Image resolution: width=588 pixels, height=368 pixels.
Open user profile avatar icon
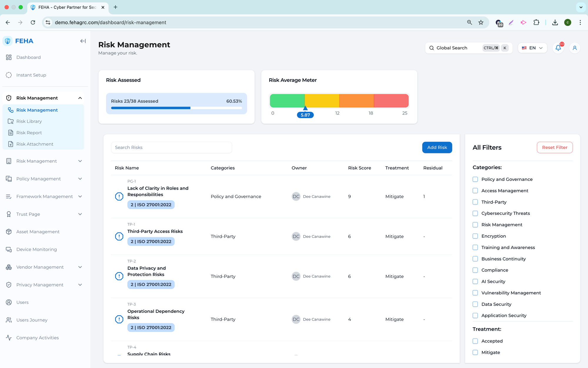point(574,48)
